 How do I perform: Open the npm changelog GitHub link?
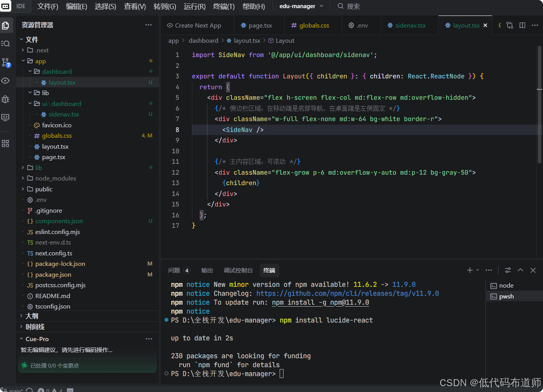point(348,293)
